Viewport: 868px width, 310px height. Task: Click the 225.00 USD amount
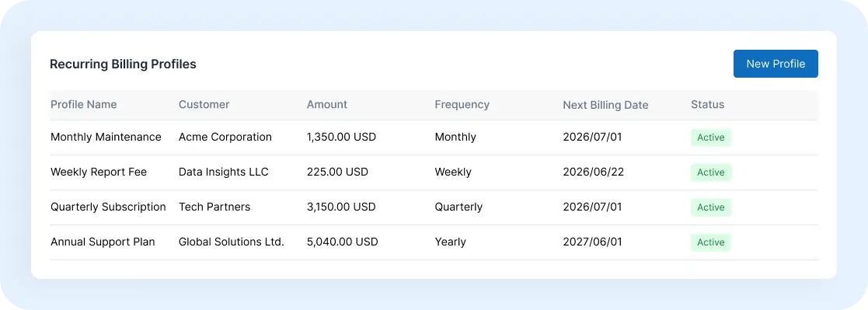pos(337,172)
